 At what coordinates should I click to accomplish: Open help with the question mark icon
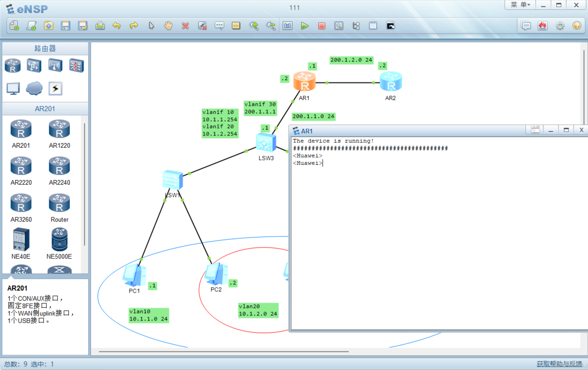tap(577, 26)
